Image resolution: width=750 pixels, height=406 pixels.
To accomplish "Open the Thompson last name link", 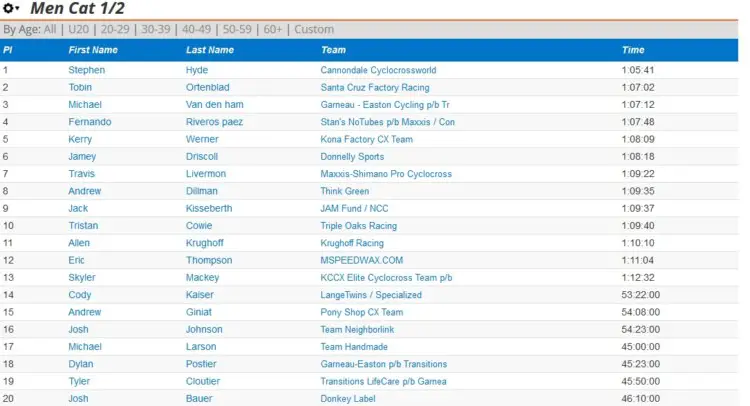I will (x=209, y=260).
